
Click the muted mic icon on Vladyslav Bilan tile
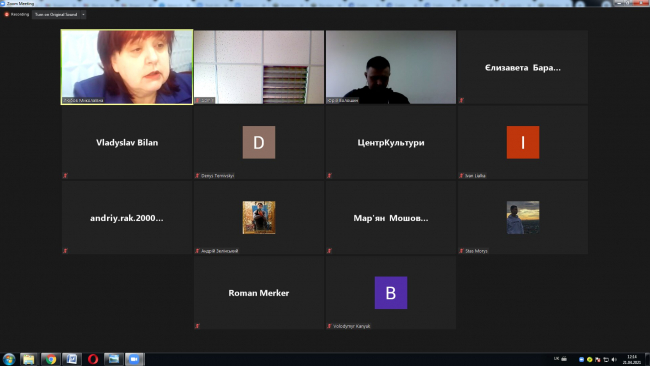tap(65, 176)
